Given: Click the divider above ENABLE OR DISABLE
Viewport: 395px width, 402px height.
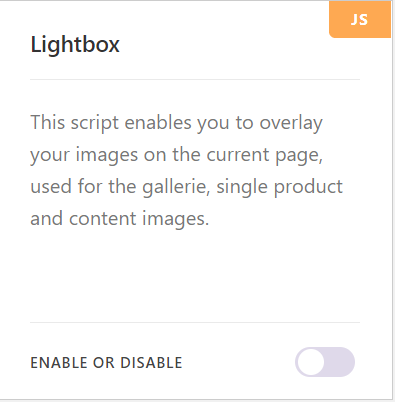Looking at the screenshot, I should pyautogui.click(x=195, y=322).
